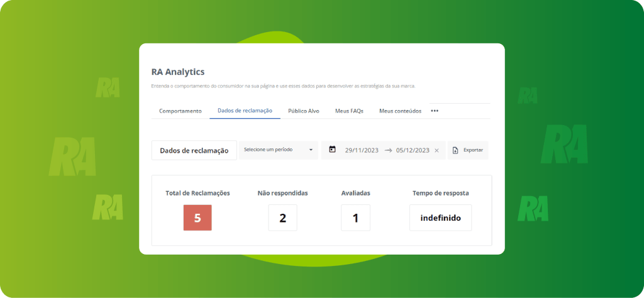Click the export file icon

455,150
